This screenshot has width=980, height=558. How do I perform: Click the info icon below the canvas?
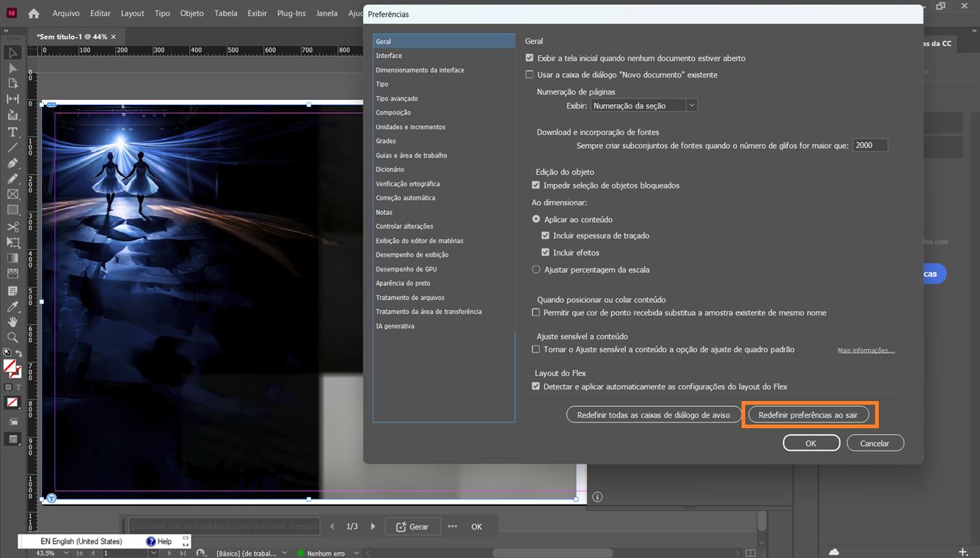coord(597,497)
